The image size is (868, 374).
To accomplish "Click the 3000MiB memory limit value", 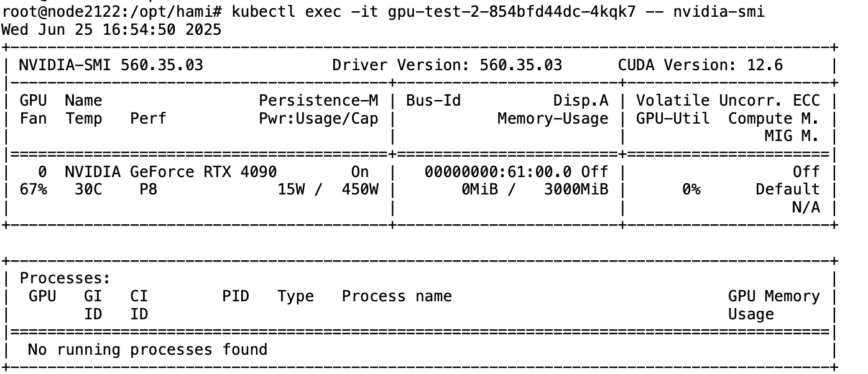I will click(576, 189).
